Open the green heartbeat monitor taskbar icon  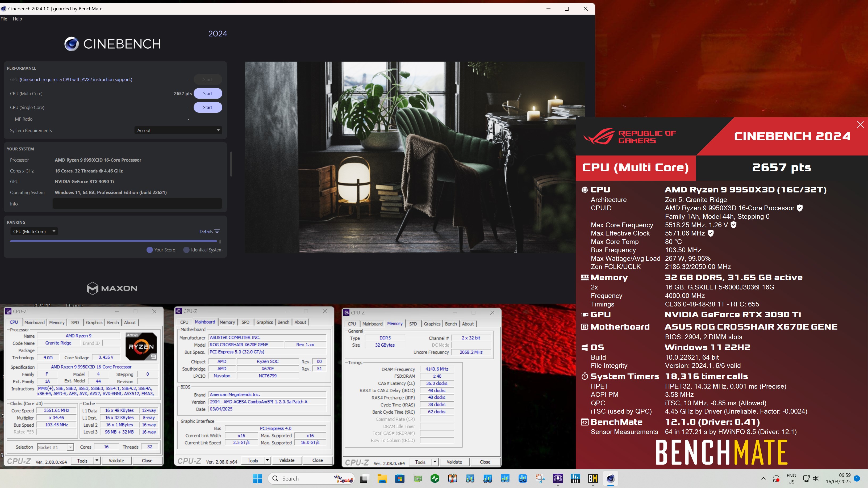pyautogui.click(x=435, y=479)
